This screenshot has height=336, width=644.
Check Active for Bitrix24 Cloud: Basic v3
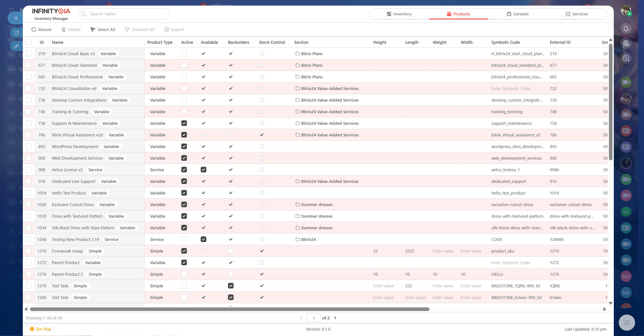184,54
